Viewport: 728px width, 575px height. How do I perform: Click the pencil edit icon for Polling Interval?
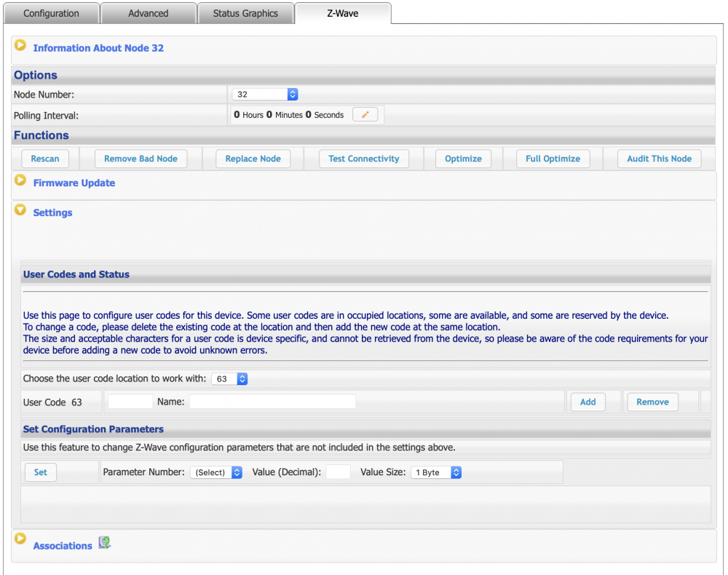(x=365, y=115)
